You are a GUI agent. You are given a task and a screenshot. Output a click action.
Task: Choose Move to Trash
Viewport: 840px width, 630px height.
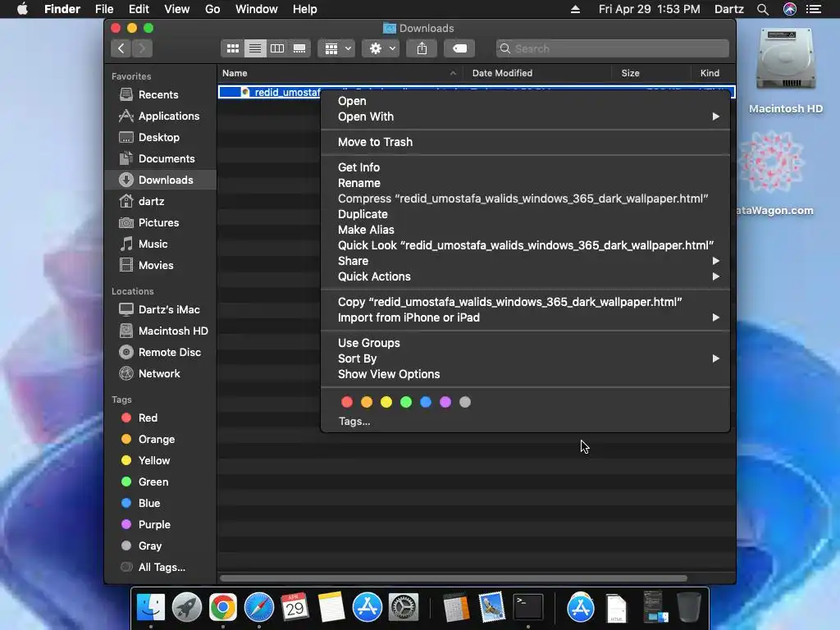(525, 142)
